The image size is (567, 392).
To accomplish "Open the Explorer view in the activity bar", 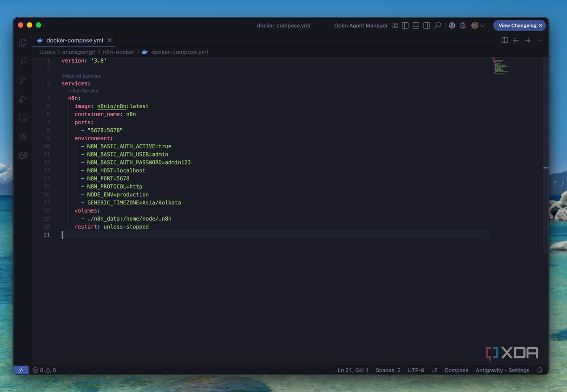I will click(x=23, y=43).
